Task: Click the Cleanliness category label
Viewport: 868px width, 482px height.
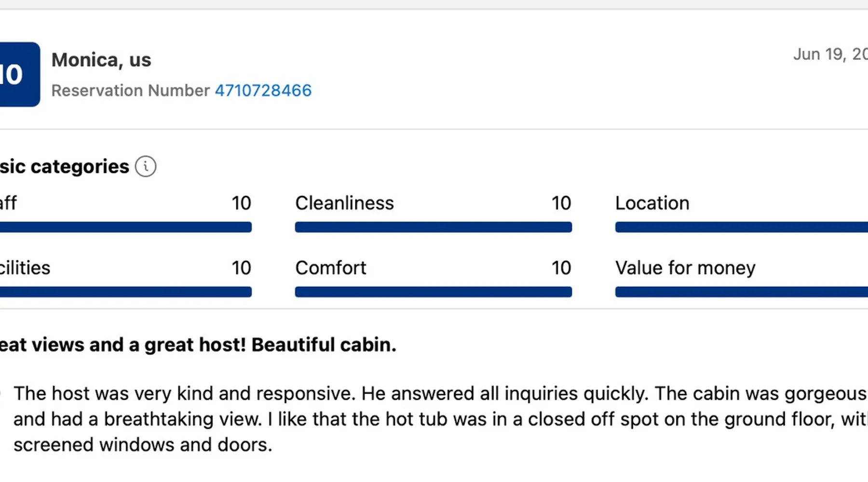Action: 344,203
